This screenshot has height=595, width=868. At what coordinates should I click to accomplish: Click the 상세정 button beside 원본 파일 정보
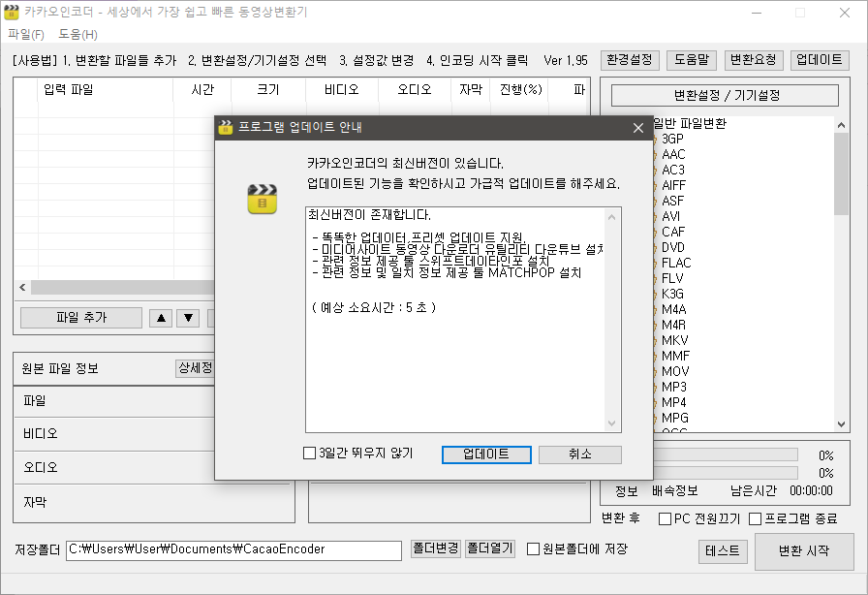click(195, 368)
